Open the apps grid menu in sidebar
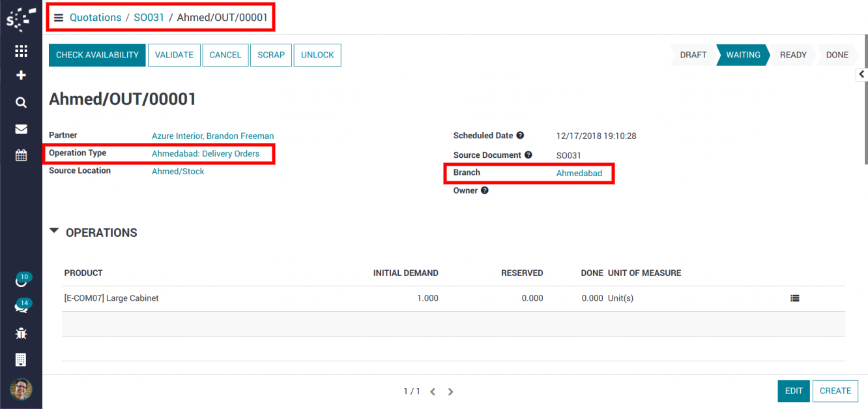The width and height of the screenshot is (868, 409). (x=21, y=51)
